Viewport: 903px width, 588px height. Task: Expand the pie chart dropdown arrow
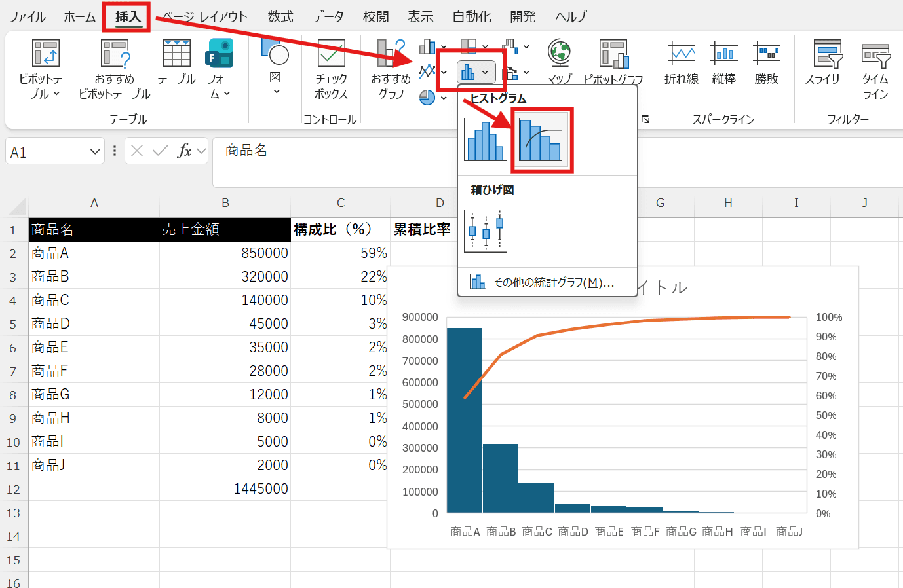pyautogui.click(x=444, y=98)
